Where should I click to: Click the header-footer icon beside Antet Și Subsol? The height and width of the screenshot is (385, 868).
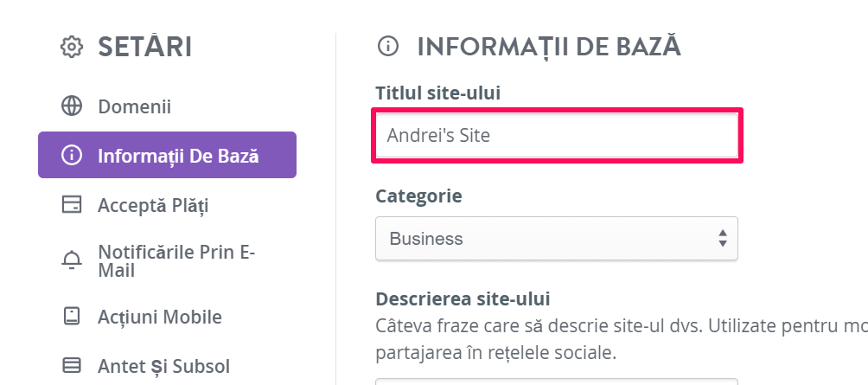coord(72,366)
